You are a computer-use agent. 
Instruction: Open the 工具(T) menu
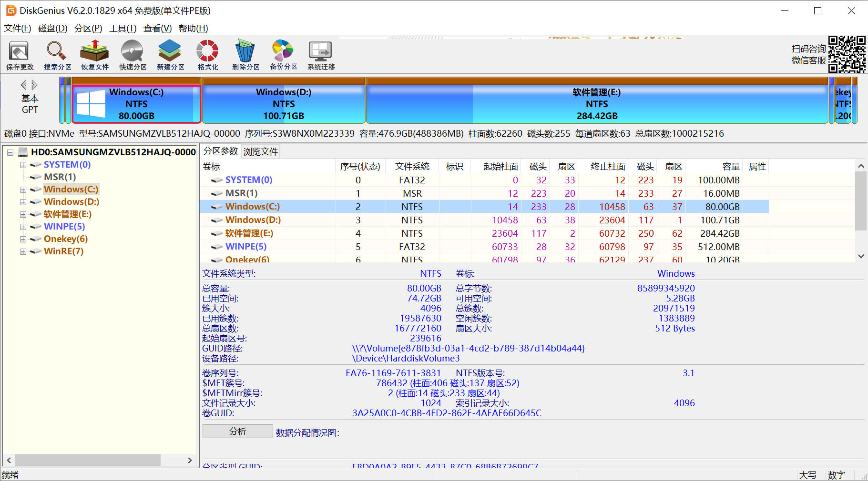point(123,29)
